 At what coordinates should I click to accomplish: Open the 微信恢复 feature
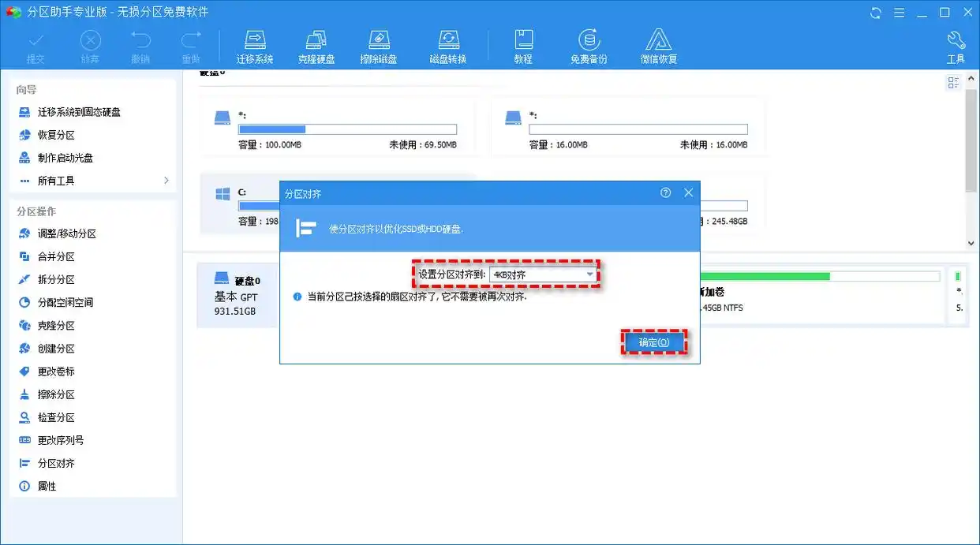pos(657,45)
